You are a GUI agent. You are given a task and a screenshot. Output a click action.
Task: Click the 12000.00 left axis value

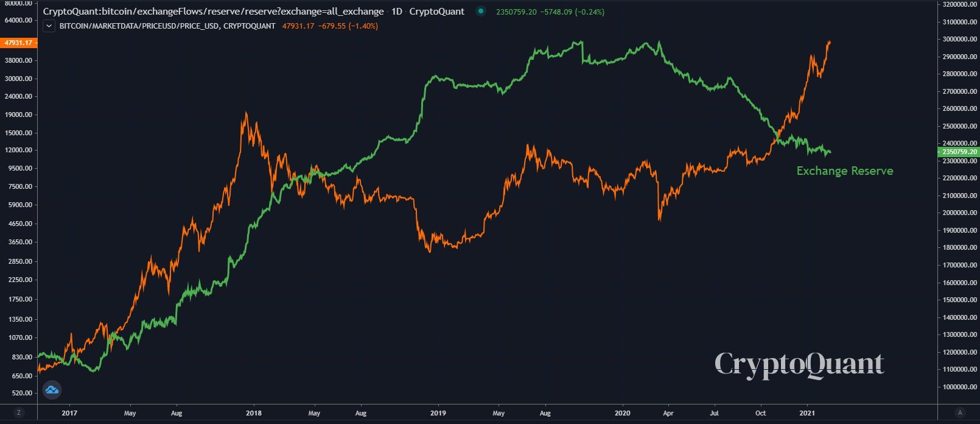(x=18, y=150)
